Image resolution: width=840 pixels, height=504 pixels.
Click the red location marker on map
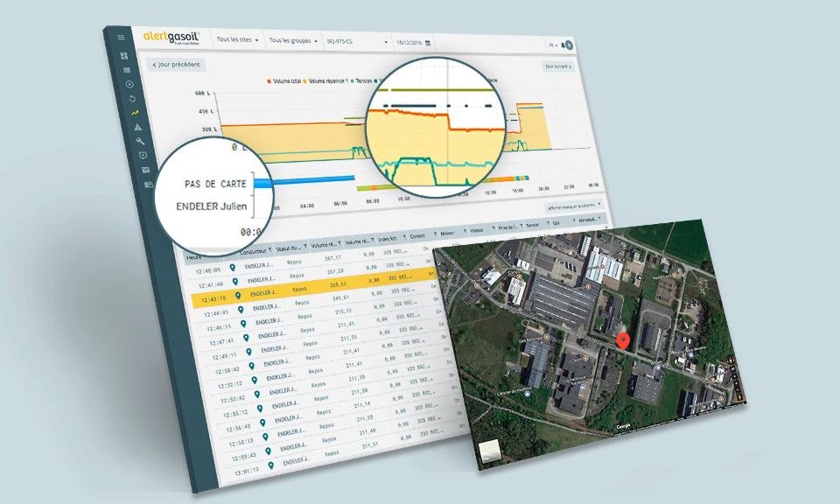622,340
